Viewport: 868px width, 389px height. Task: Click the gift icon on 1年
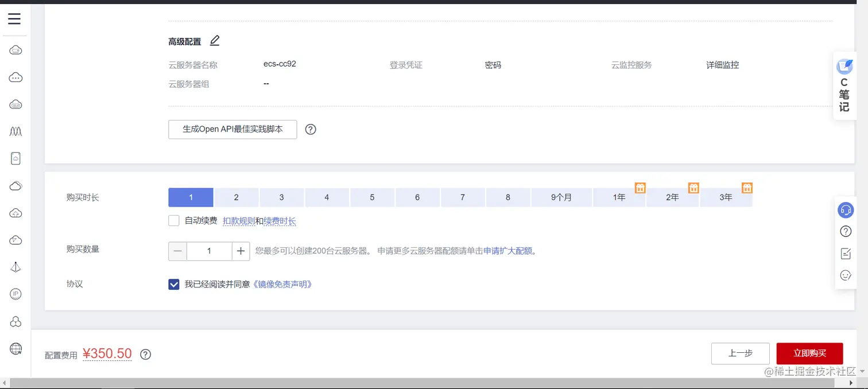(x=640, y=188)
